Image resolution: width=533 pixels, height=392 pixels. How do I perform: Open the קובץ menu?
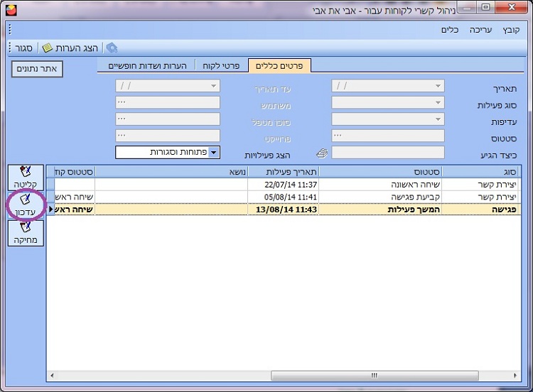pos(511,30)
